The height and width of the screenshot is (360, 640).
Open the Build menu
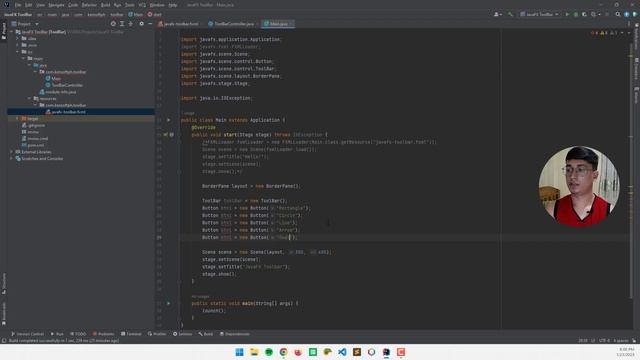pyautogui.click(x=105, y=5)
